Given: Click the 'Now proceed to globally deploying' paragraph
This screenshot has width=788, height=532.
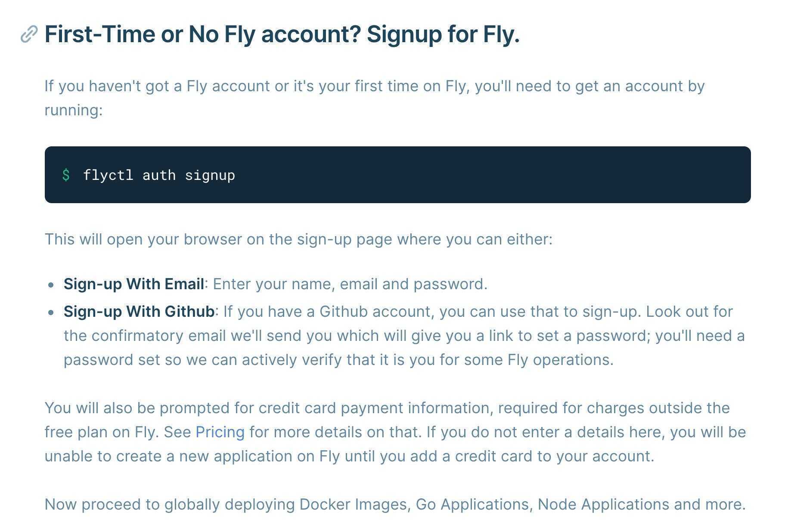Looking at the screenshot, I should pos(395,504).
